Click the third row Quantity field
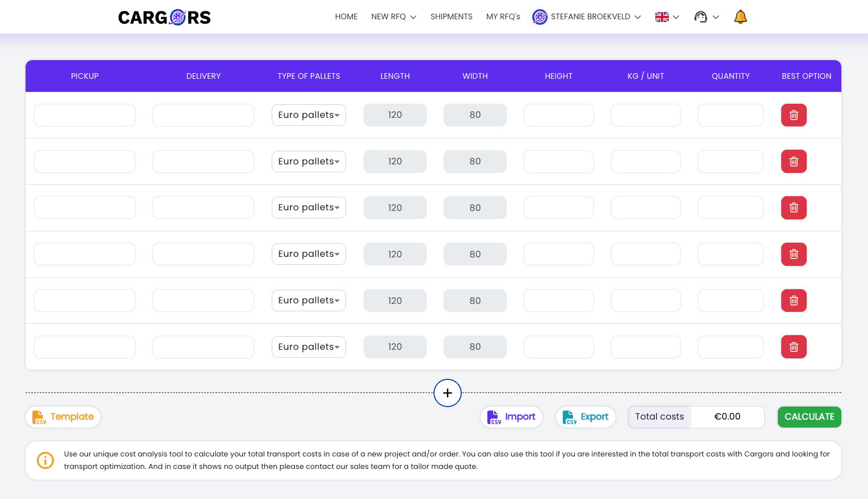 point(731,208)
